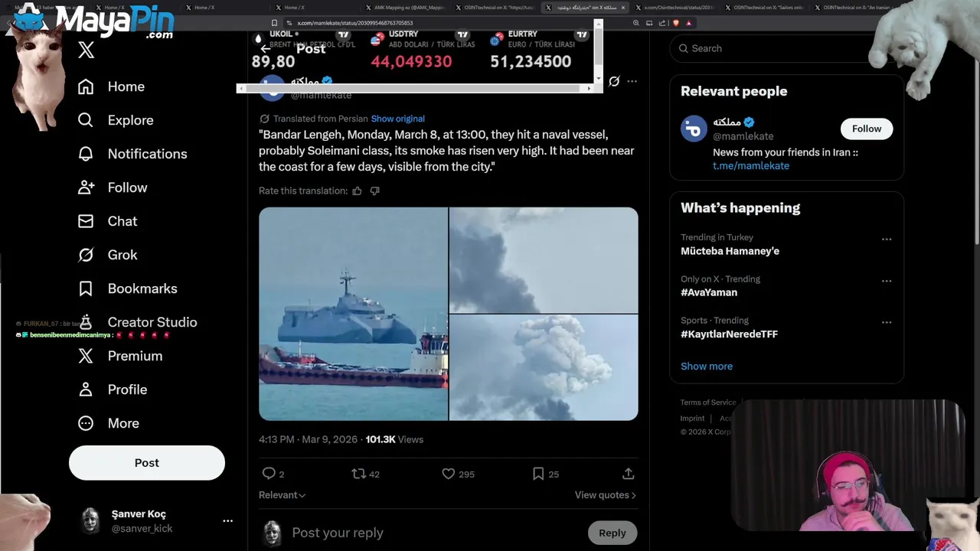Open account options dots next to Şanver Koç
This screenshot has width=980, height=551.
point(227,520)
